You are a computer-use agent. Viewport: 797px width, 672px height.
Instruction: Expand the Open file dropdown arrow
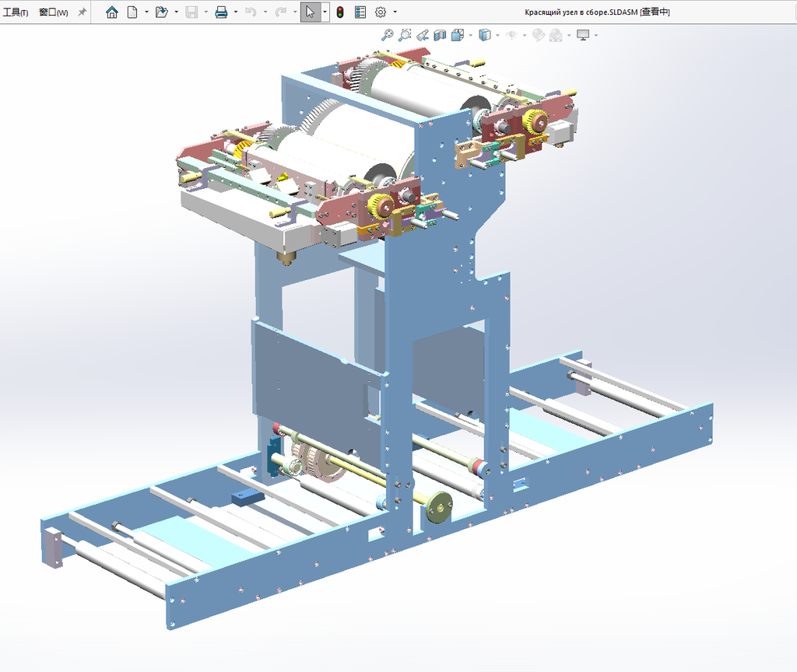point(176,12)
